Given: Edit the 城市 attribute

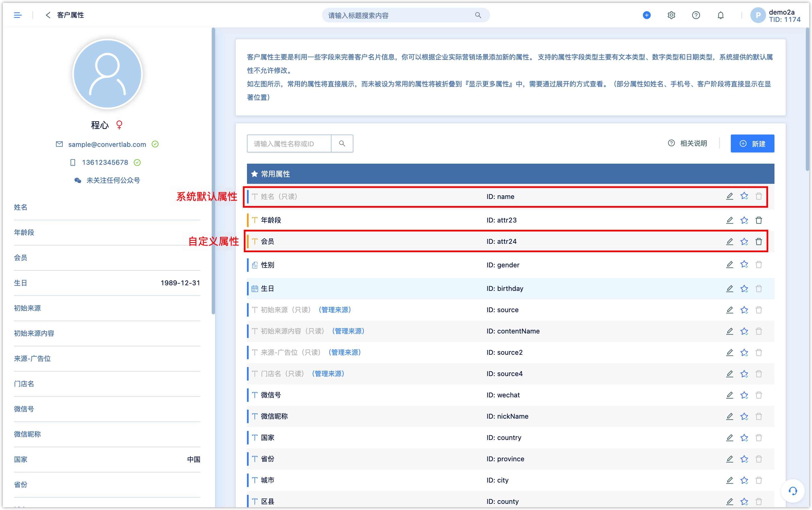Looking at the screenshot, I should (x=729, y=480).
